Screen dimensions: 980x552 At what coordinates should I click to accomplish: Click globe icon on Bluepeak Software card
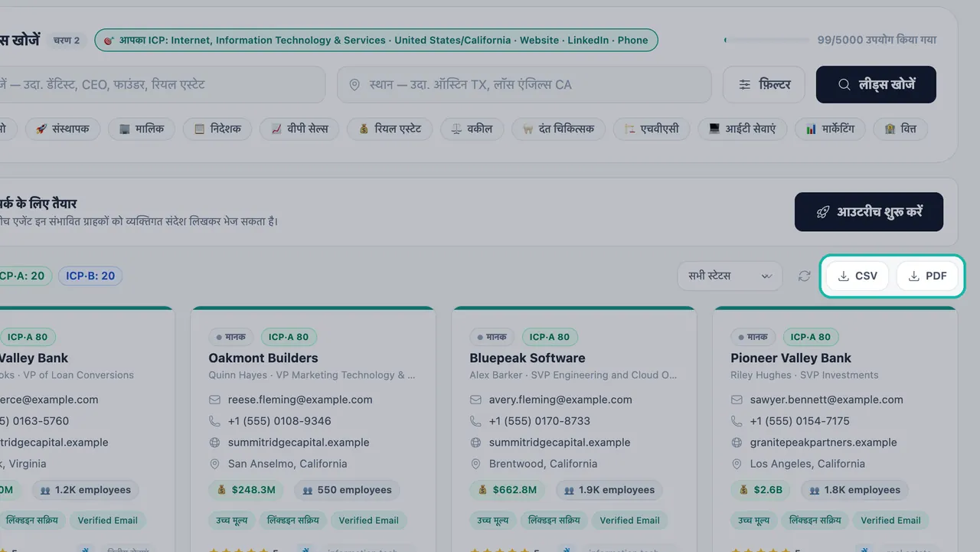click(475, 443)
